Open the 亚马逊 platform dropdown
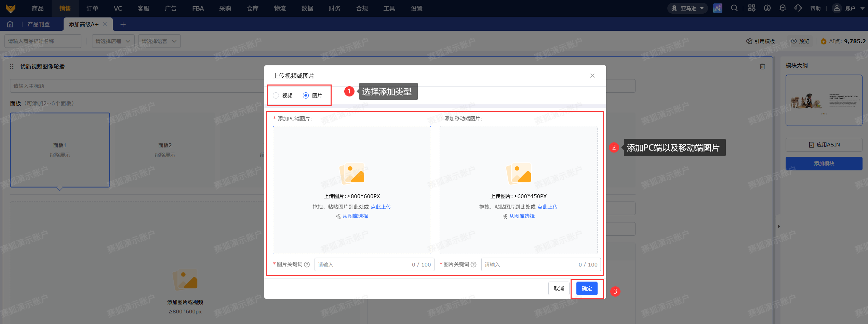Screen dimensions: 868x324 click(x=687, y=8)
